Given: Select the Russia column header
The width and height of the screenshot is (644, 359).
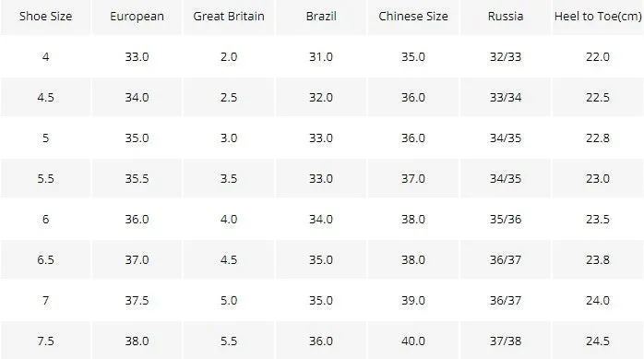Looking at the screenshot, I should pyautogui.click(x=506, y=17).
